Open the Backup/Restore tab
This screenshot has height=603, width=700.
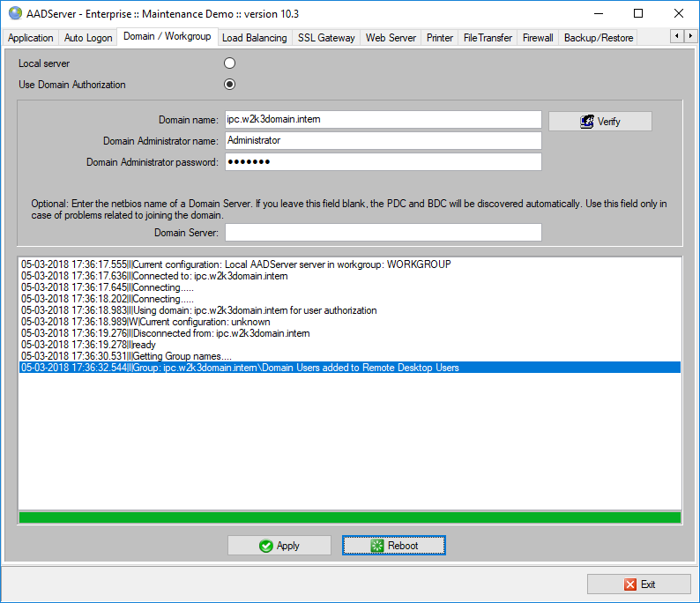(x=599, y=38)
